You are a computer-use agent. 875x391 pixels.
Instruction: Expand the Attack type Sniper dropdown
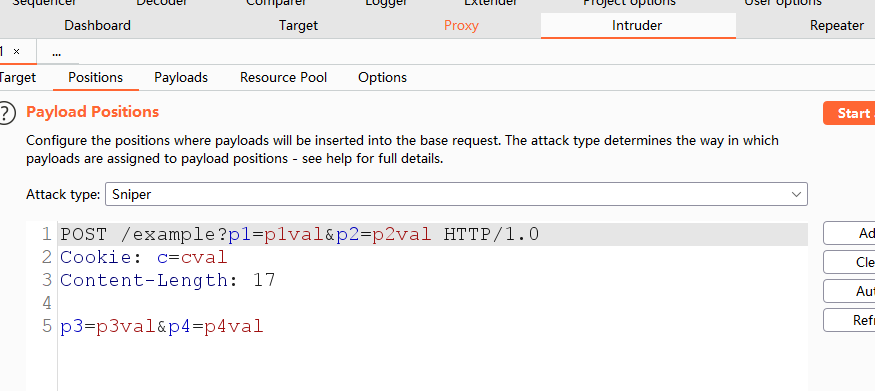[x=456, y=194]
